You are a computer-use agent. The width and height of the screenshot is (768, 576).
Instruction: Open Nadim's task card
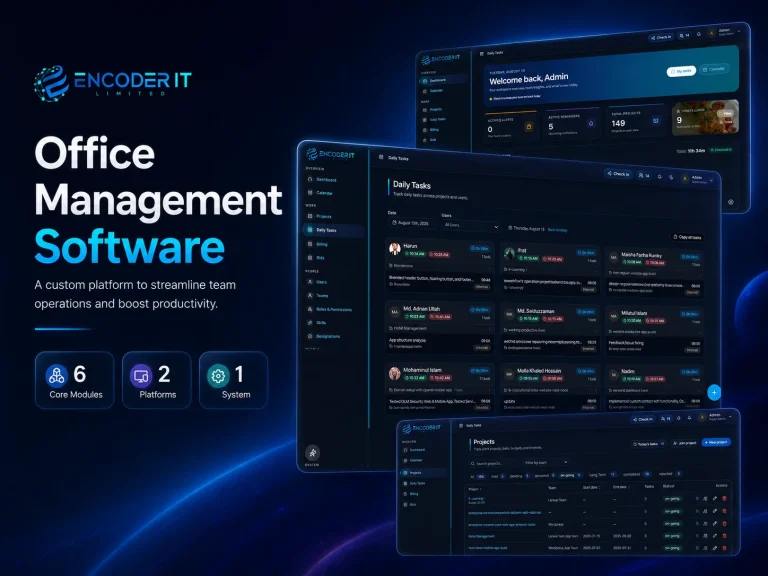click(x=654, y=387)
